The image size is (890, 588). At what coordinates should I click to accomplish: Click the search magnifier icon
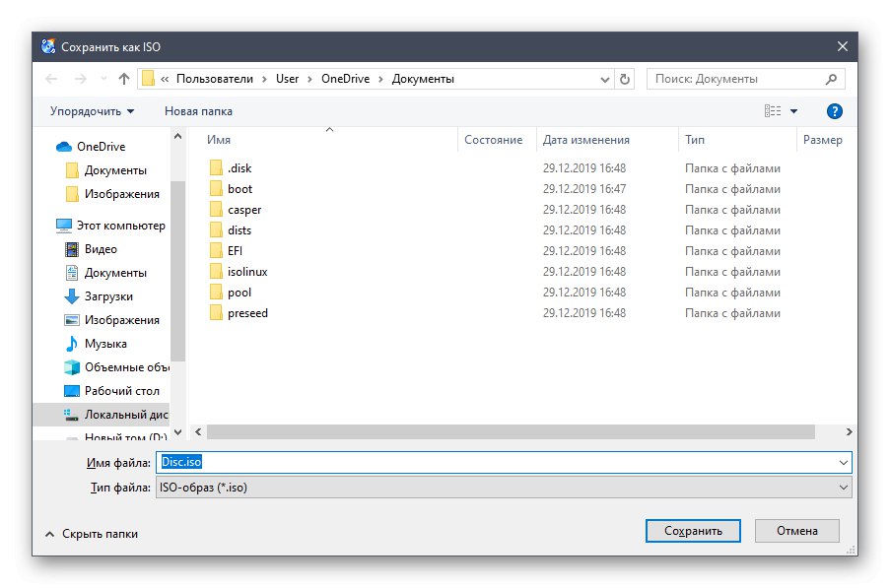point(831,79)
